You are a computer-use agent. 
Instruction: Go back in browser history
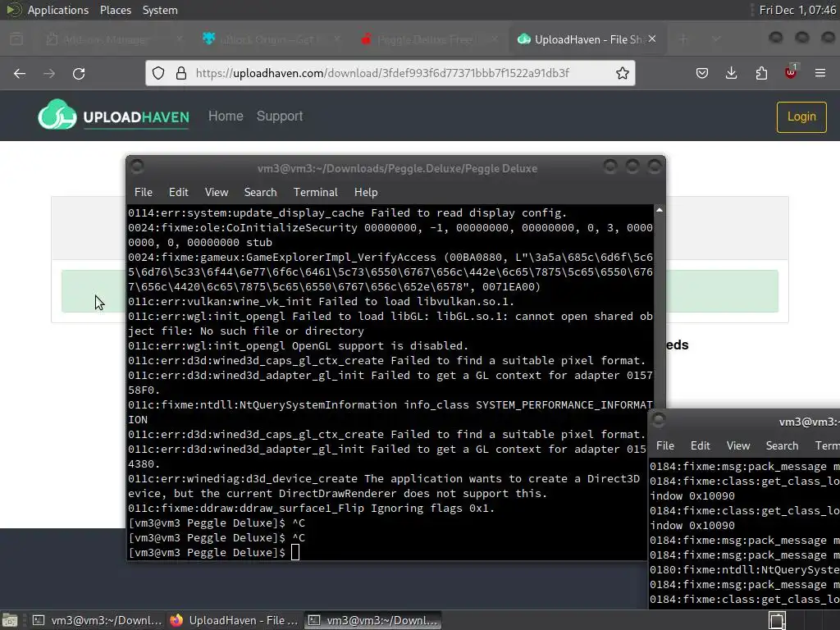pyautogui.click(x=20, y=73)
